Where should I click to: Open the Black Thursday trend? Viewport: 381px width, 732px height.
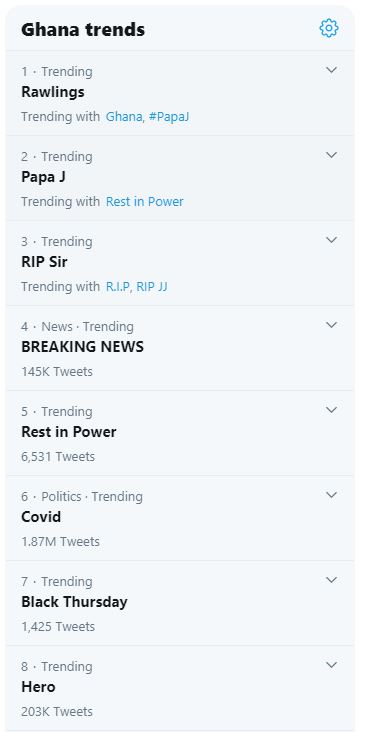(74, 602)
